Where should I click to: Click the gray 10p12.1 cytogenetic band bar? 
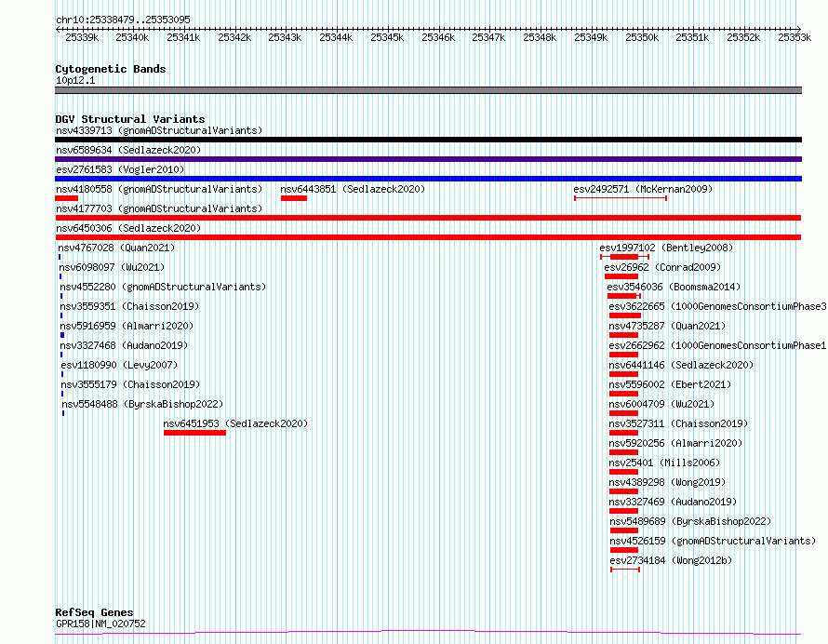point(428,90)
